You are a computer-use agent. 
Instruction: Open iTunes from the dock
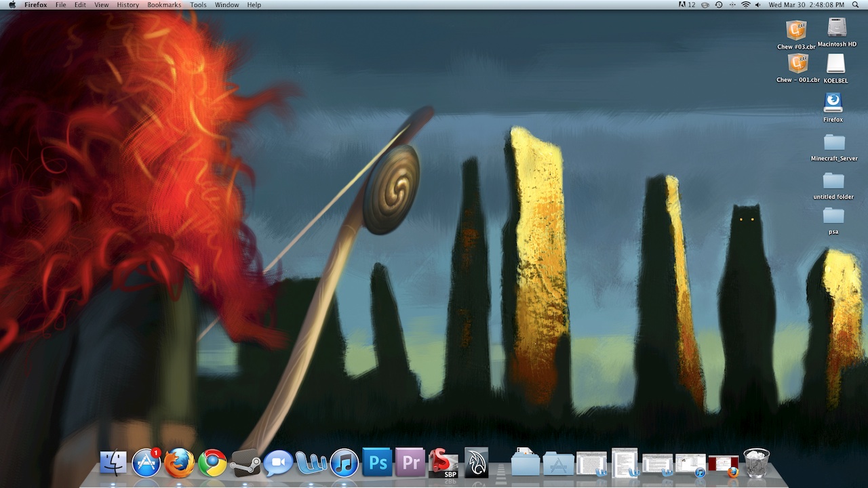click(x=344, y=464)
